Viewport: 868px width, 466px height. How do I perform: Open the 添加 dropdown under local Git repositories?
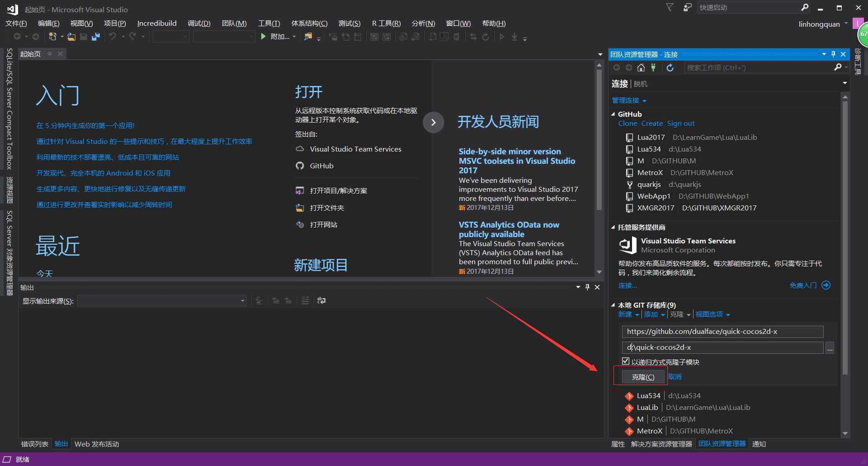pyautogui.click(x=655, y=314)
